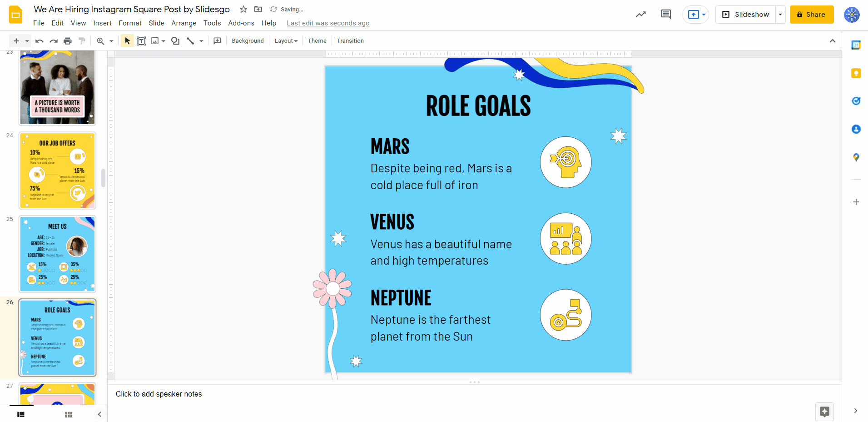Open the activity dashboard trend icon

click(640, 15)
